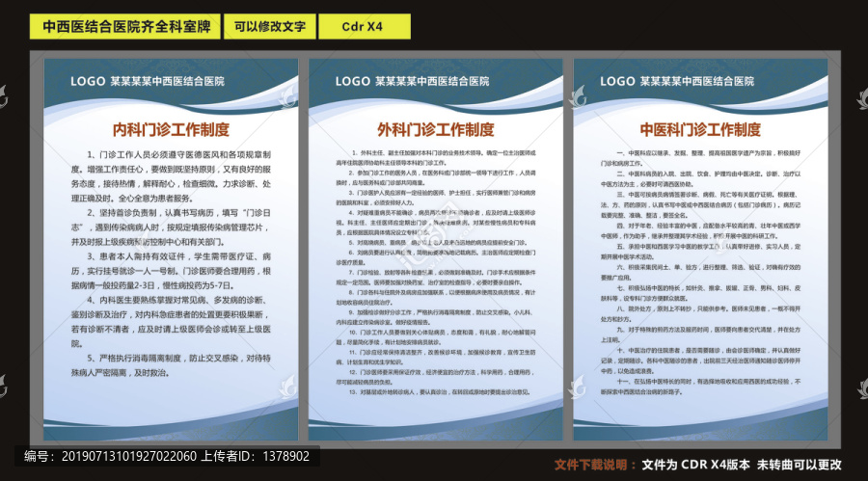Click the yellow label 中西医结合医院齐全科室牌

tap(125, 27)
